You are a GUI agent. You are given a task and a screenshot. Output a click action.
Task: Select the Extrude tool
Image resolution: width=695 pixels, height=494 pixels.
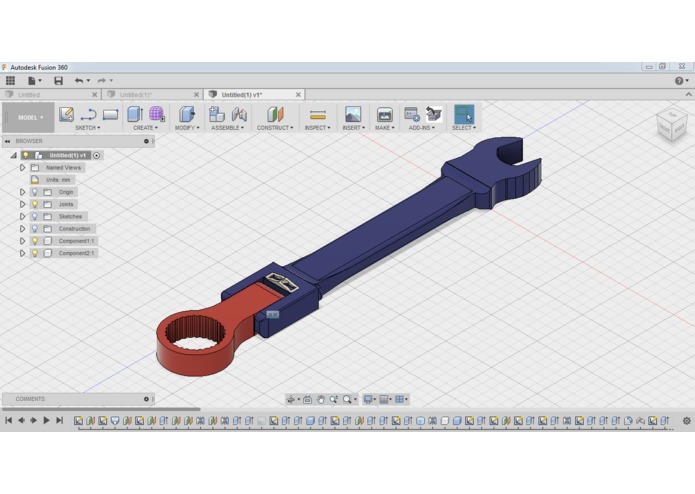click(x=135, y=114)
